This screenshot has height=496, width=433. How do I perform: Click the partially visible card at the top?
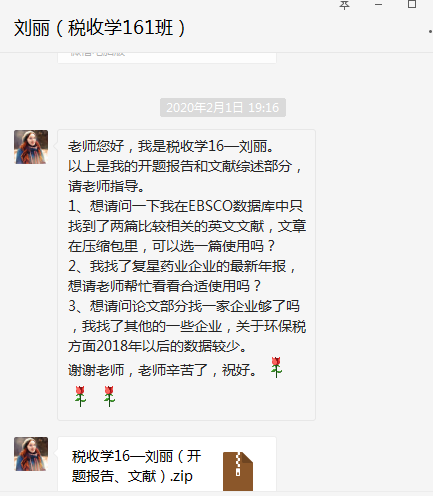click(x=167, y=57)
